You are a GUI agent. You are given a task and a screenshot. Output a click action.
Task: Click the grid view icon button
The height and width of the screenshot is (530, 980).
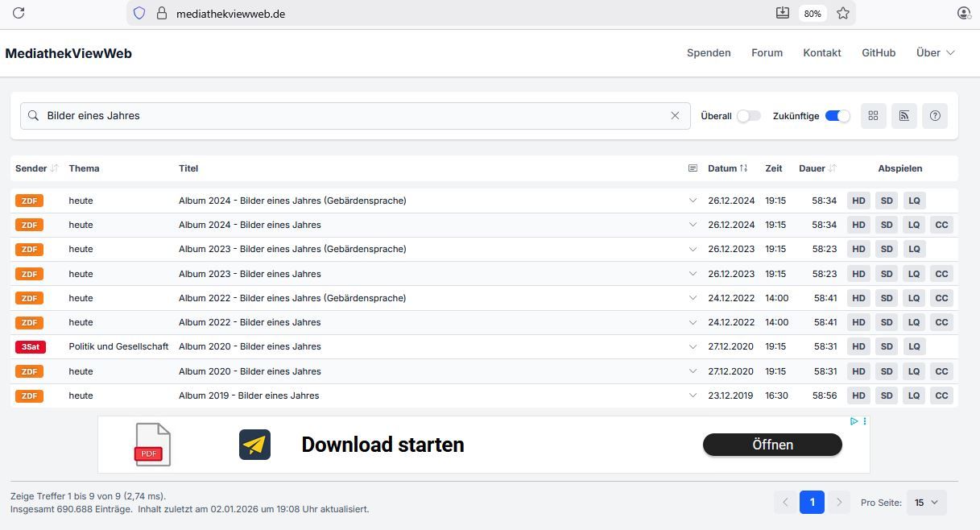(x=873, y=116)
